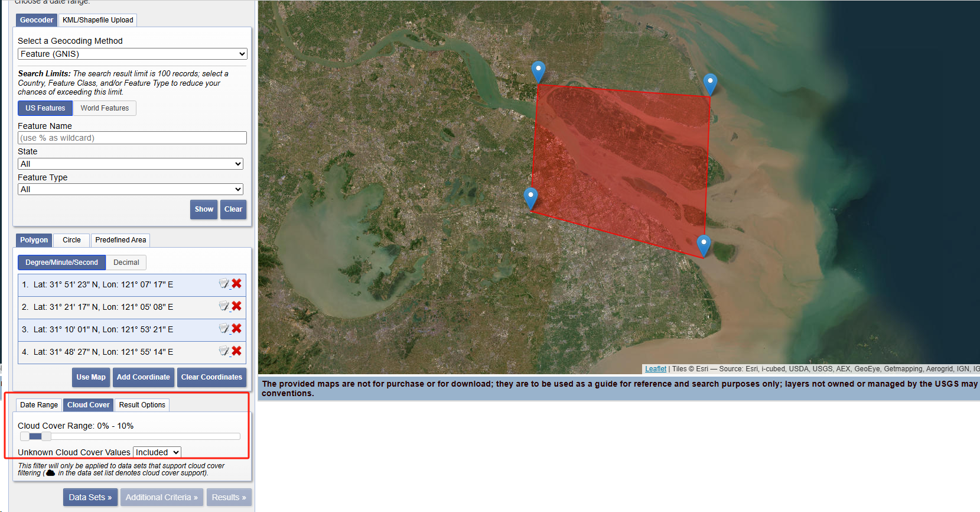Select the Polygon tab
Screen dimensions: 980x512
(34, 240)
